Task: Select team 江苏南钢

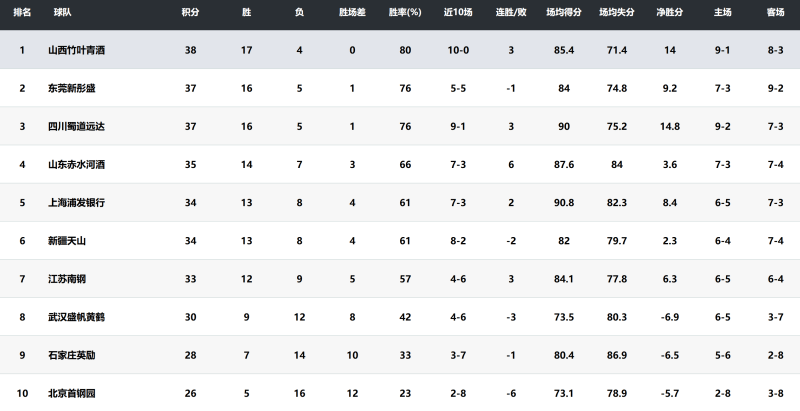Action: pos(66,278)
